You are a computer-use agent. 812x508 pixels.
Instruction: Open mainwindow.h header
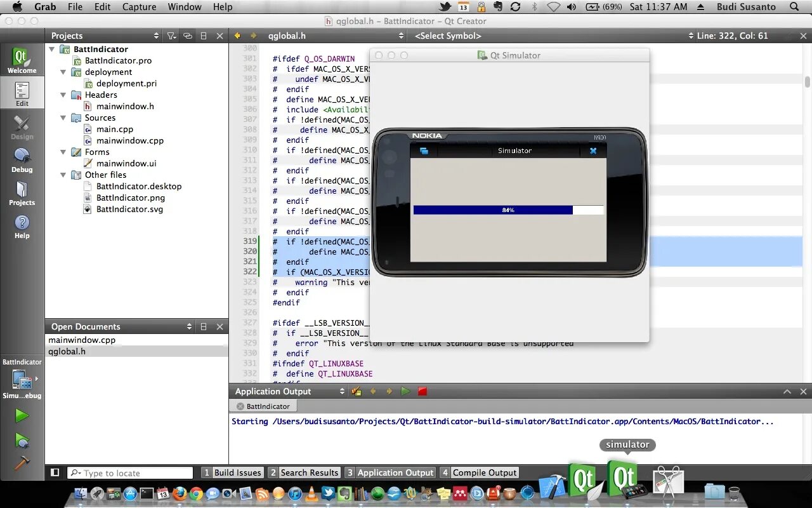125,106
